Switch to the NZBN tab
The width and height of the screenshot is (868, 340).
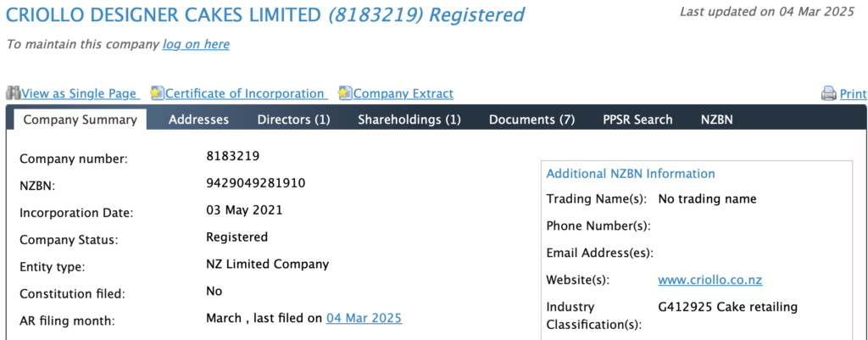click(x=717, y=120)
